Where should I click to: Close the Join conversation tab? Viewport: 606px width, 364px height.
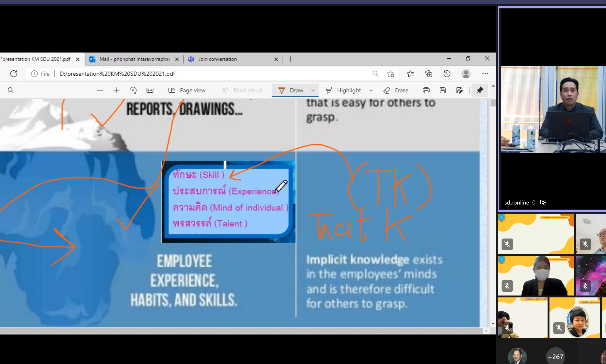click(x=276, y=59)
